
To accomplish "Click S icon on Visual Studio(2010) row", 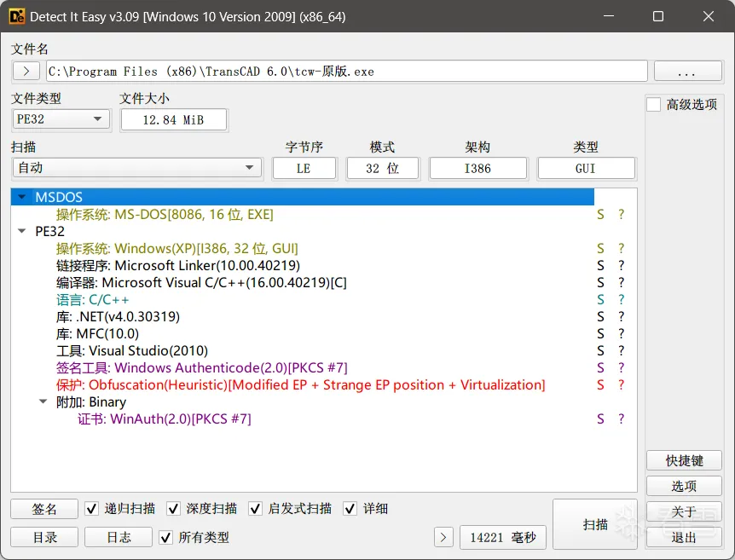I will 600,350.
